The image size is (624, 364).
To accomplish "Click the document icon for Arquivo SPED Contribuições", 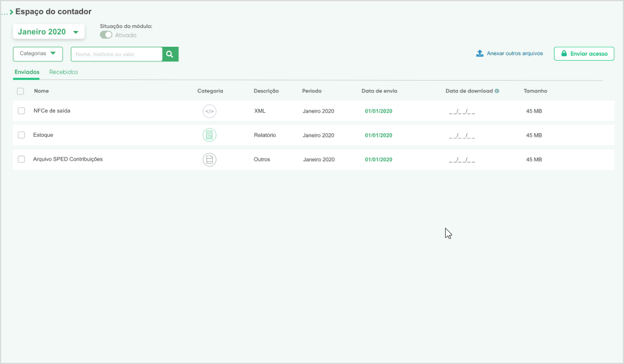I will click(x=209, y=160).
